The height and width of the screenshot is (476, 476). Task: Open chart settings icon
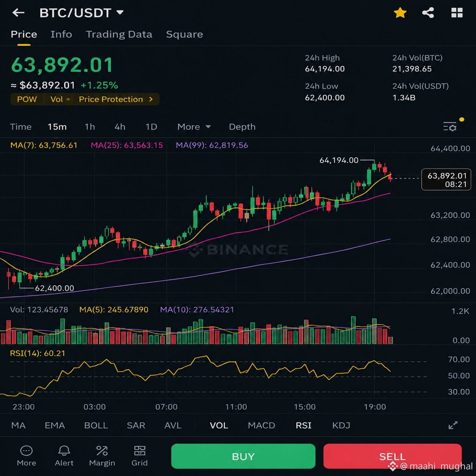(450, 127)
